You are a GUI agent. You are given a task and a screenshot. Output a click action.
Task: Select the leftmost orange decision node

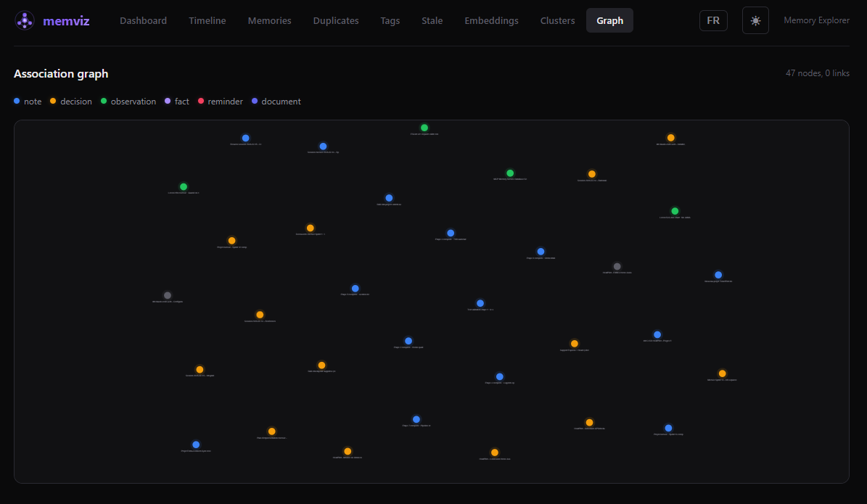(x=200, y=370)
